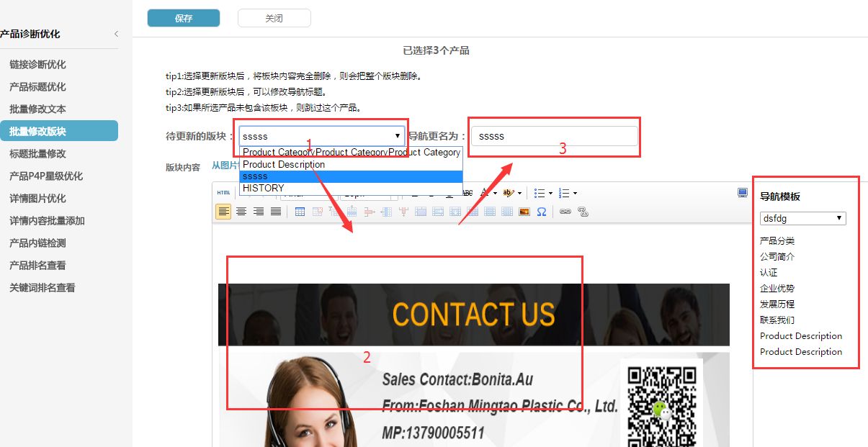Click the CONTACT US banner image
868x447 pixels.
coord(473,315)
